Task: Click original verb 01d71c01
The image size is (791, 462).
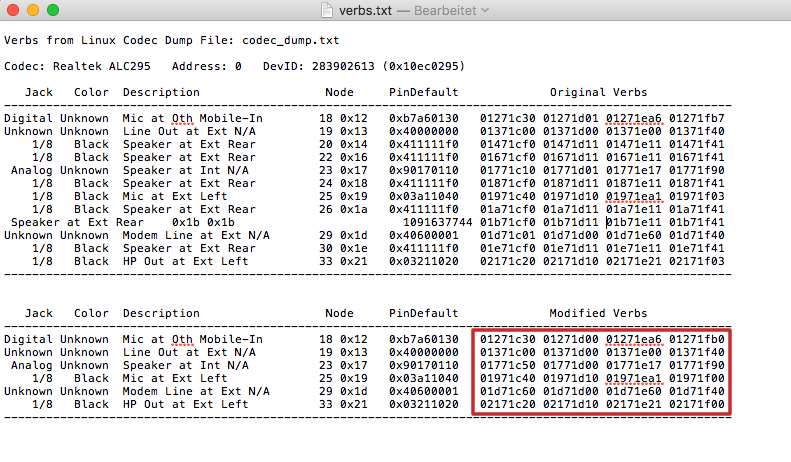Action: coord(507,235)
